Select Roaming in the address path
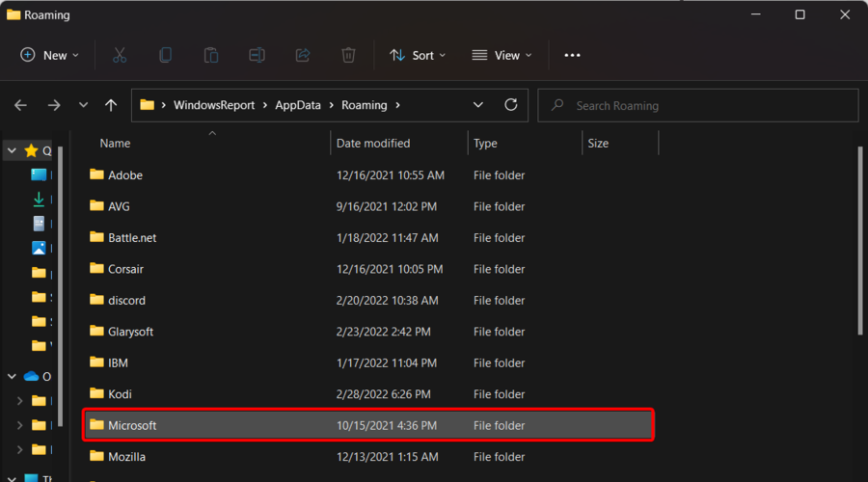This screenshot has width=868, height=482. click(365, 105)
